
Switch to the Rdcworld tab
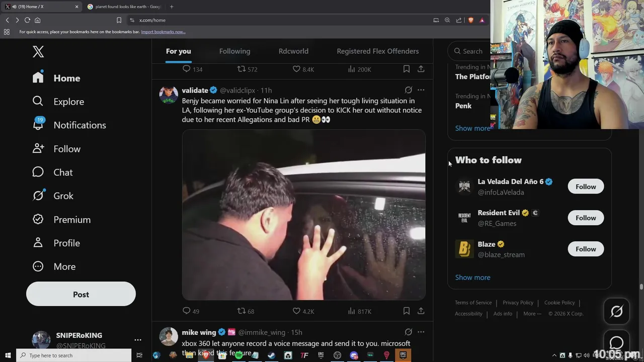pos(293,51)
